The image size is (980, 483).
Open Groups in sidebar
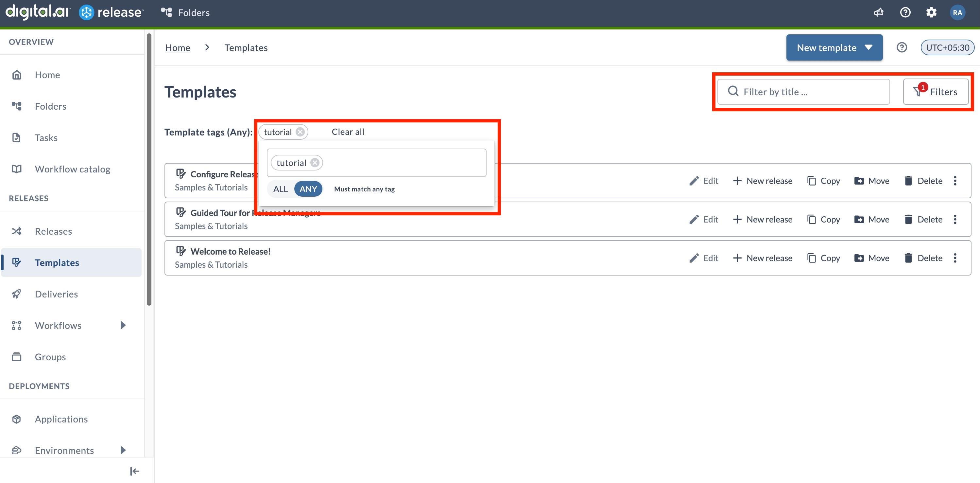[x=72, y=357]
